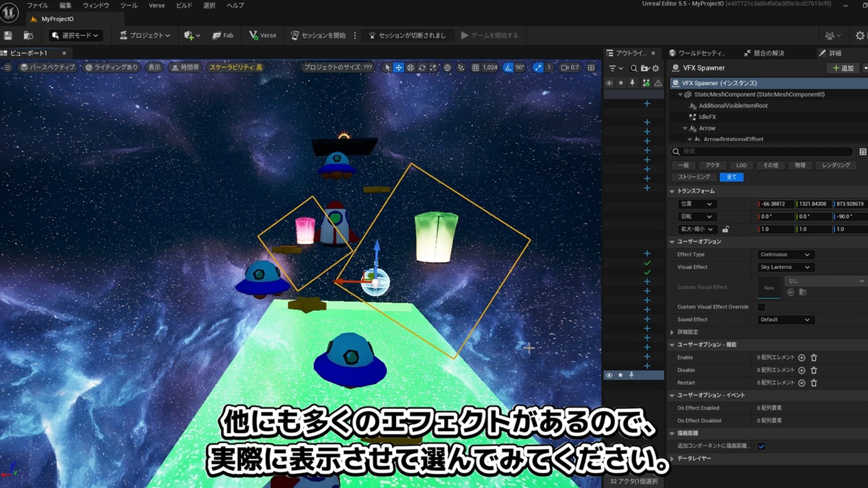The height and width of the screenshot is (488, 868).
Task: Toggle world coordinate globe icon
Action: [x=447, y=67]
